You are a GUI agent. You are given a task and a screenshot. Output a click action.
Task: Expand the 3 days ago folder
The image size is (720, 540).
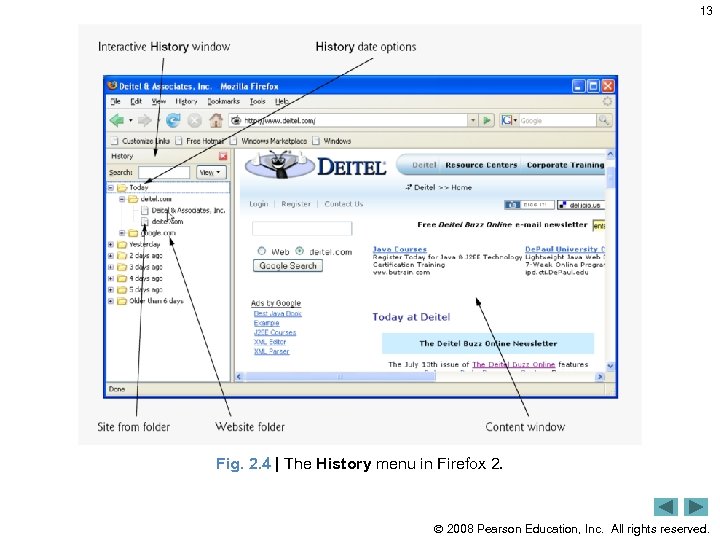(x=111, y=267)
